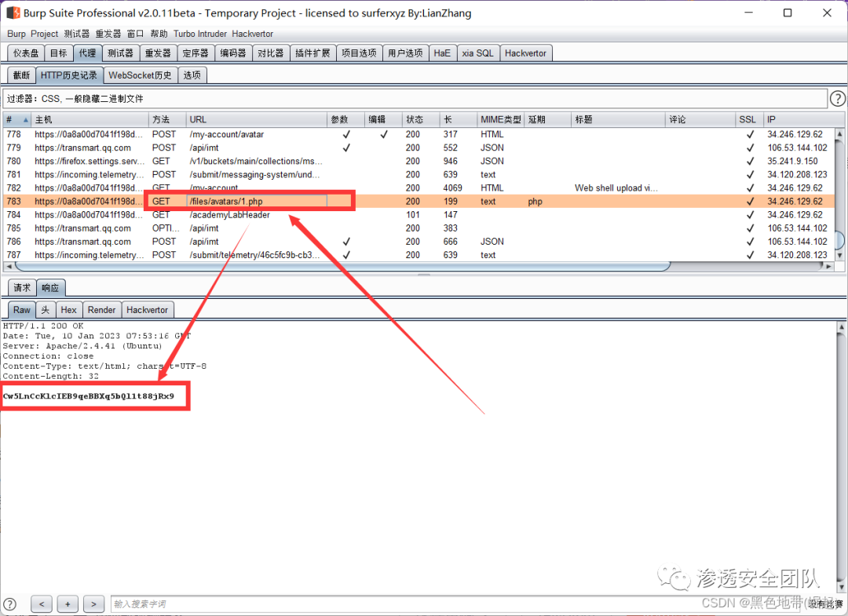
Task: Click the history table scroll up arrow
Action: (839, 133)
